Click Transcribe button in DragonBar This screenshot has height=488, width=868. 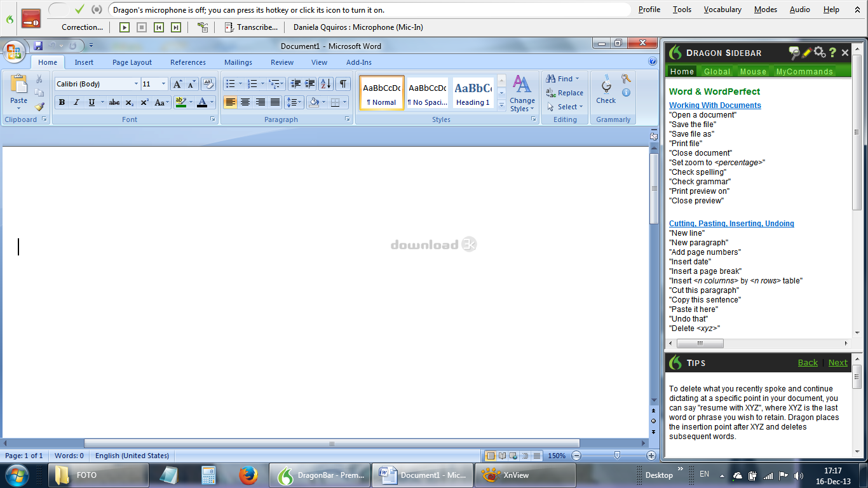[252, 27]
